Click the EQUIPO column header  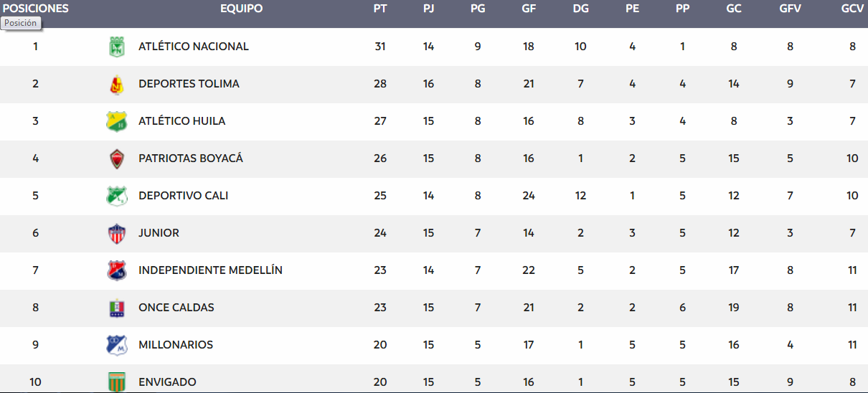(x=241, y=9)
